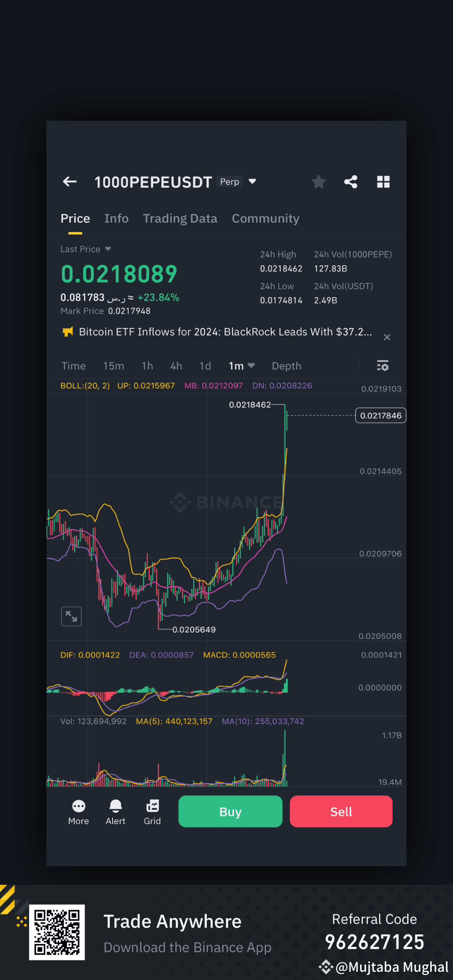This screenshot has height=980, width=453.
Task: Expand the Last Price dropdown
Action: point(108,249)
